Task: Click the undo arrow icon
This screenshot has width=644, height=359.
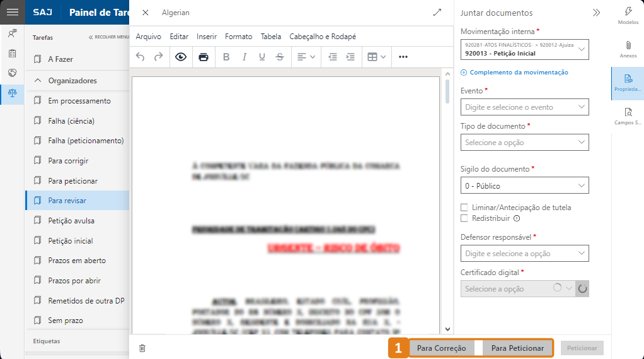Action: pos(140,57)
